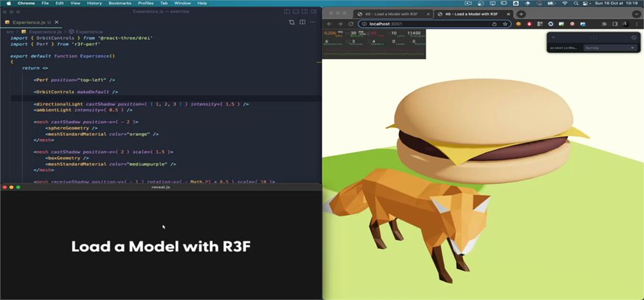Open Chrome extensions puzzle icon
Viewport: 644px width, 300px height.
click(604, 24)
